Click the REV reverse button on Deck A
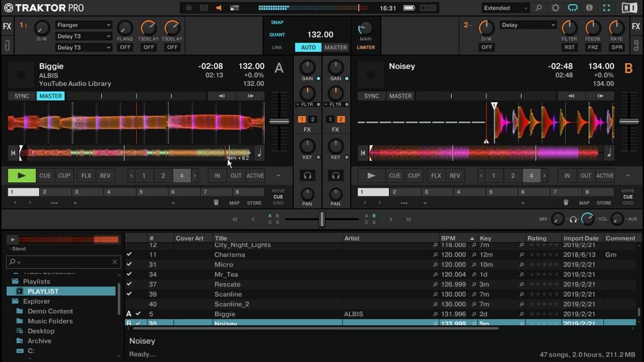The width and height of the screenshot is (644, 362). pos(105,175)
